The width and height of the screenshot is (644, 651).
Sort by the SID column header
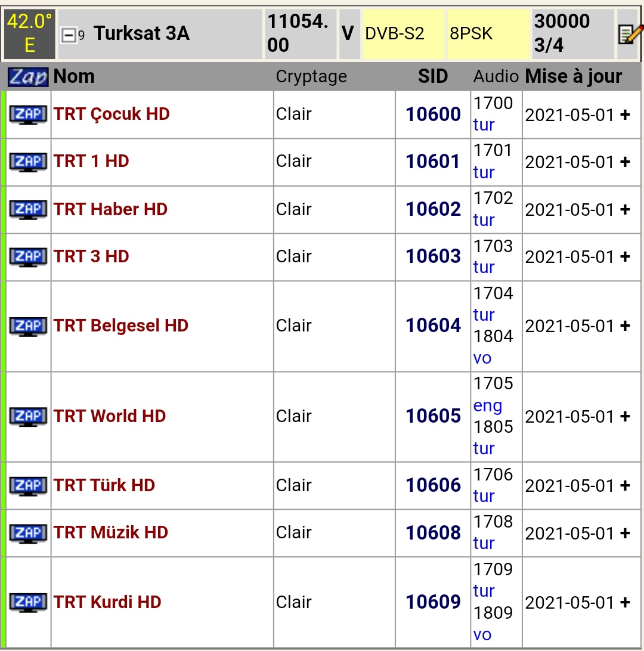tap(433, 76)
